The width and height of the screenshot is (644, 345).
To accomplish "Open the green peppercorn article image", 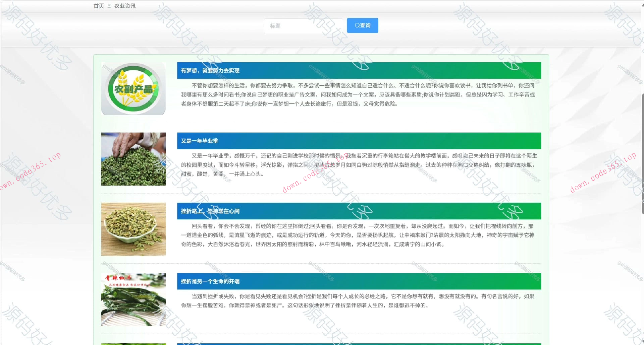I will (133, 159).
